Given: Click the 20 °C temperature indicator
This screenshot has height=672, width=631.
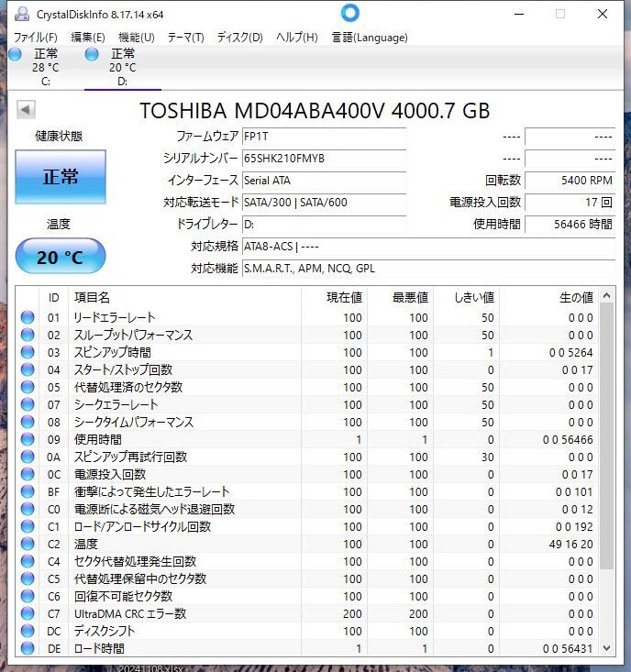Looking at the screenshot, I should (61, 257).
